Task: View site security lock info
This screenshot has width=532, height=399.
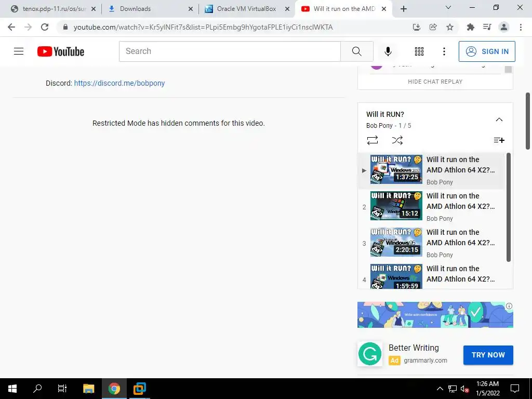Action: [65, 27]
